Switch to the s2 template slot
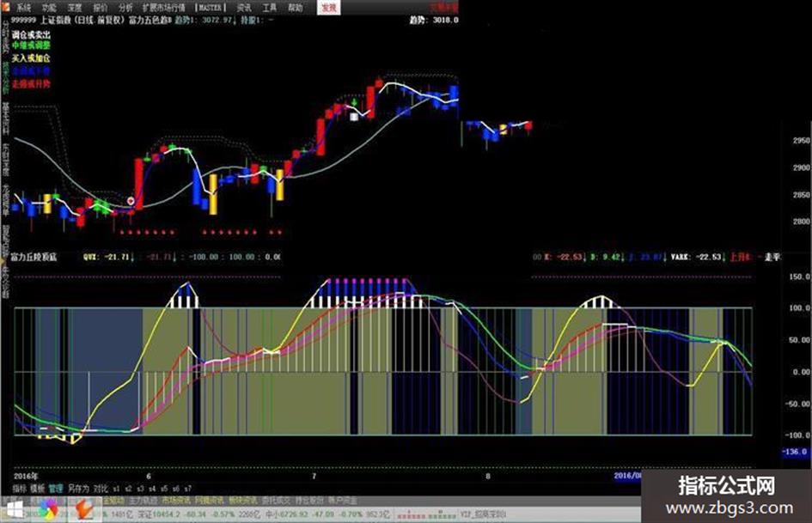 click(x=128, y=489)
